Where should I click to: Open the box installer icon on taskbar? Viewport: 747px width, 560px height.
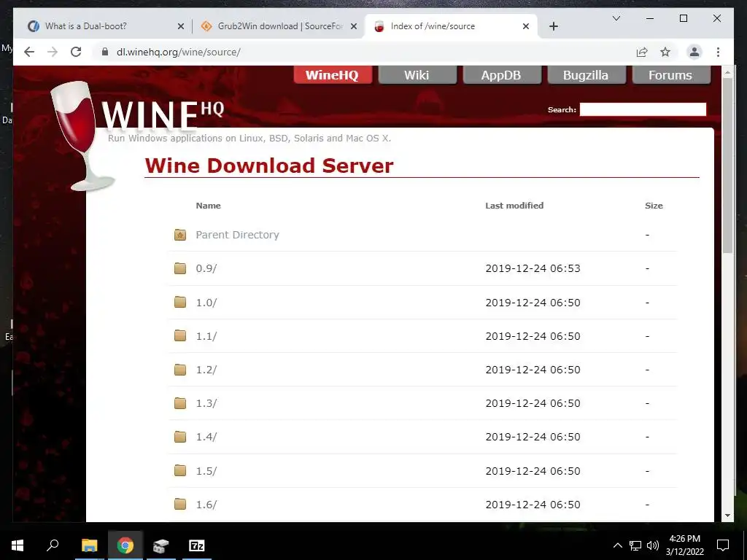[160, 545]
